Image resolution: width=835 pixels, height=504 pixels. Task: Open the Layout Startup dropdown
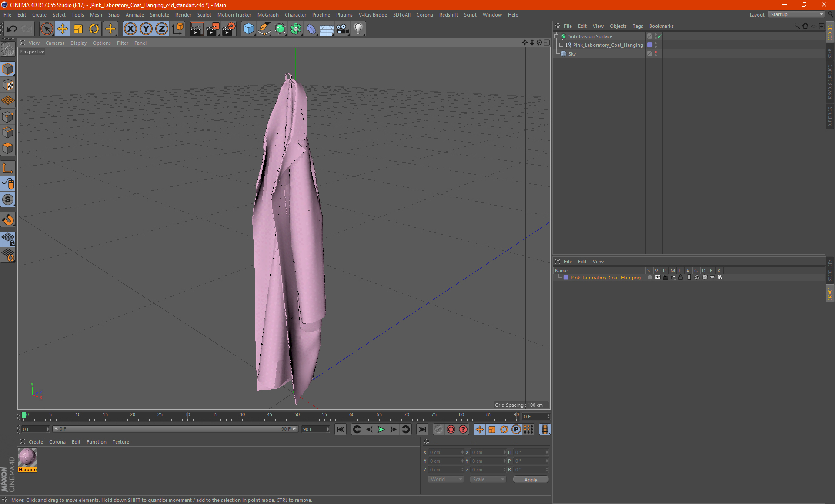click(x=796, y=14)
